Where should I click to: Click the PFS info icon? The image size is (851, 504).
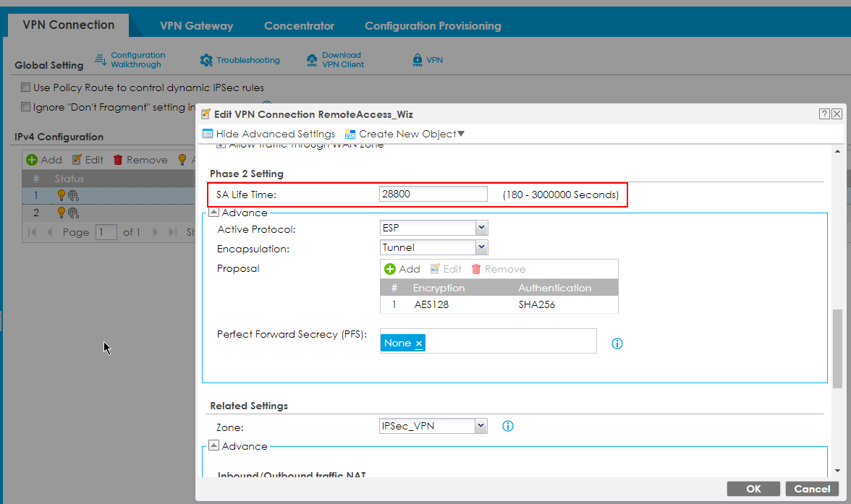tap(617, 343)
